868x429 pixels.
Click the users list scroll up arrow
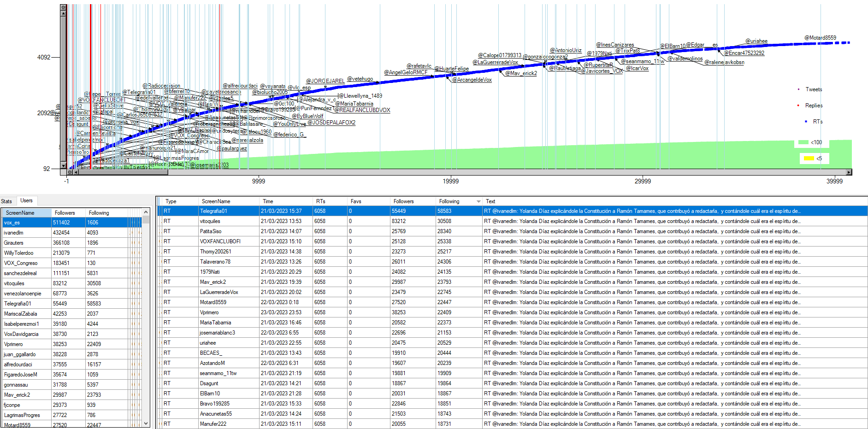[146, 212]
